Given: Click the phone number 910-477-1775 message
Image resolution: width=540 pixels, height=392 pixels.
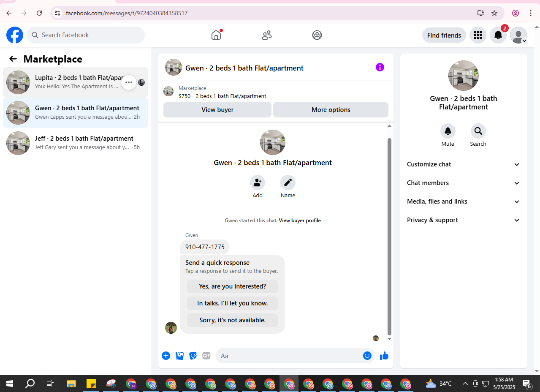Looking at the screenshot, I should pos(205,247).
